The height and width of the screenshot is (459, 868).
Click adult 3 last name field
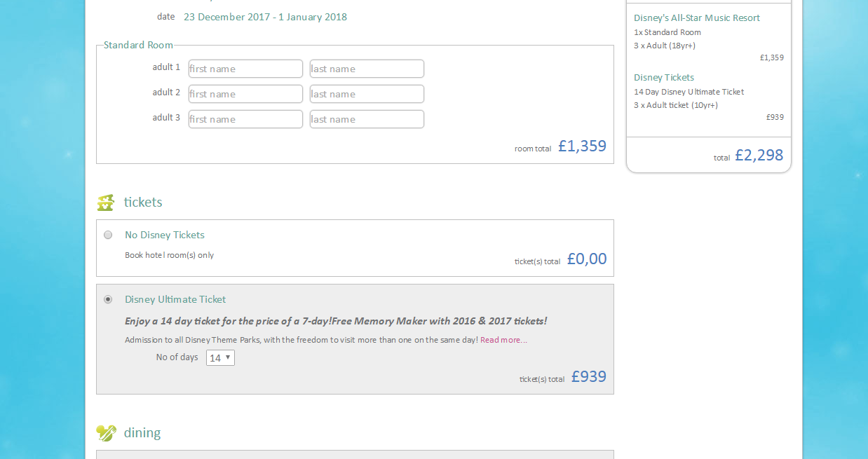click(x=367, y=119)
